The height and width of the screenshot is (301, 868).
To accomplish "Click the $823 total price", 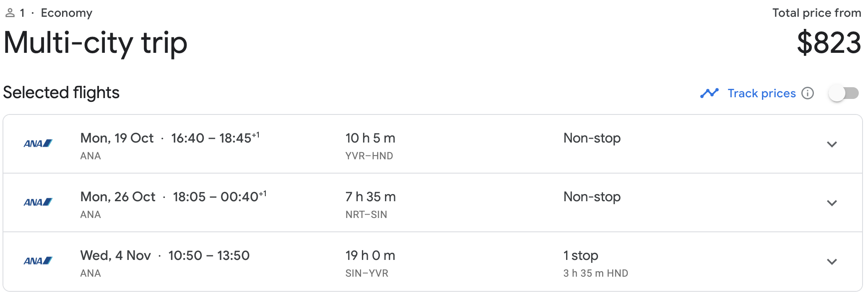I will tap(829, 43).
